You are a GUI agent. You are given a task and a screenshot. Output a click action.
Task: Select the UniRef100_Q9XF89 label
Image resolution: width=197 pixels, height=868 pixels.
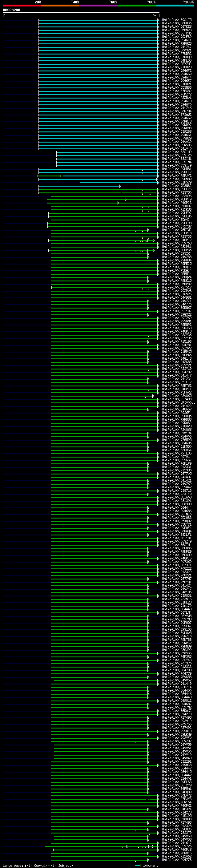click(177, 37)
